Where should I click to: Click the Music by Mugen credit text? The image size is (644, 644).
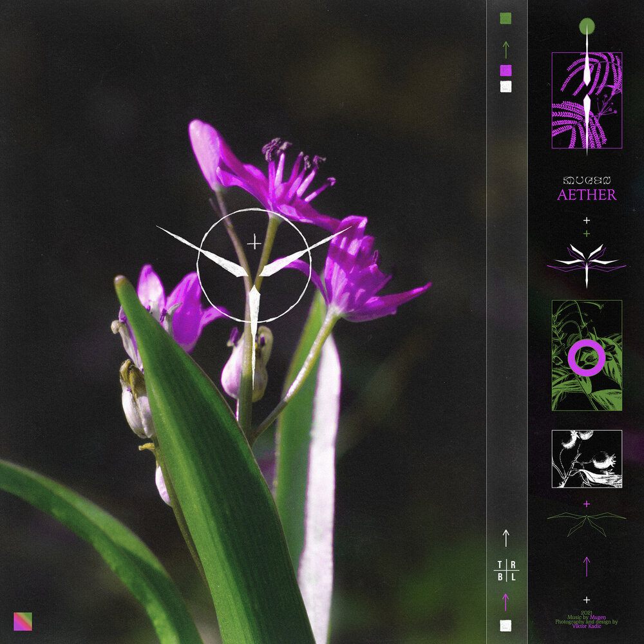587,616
